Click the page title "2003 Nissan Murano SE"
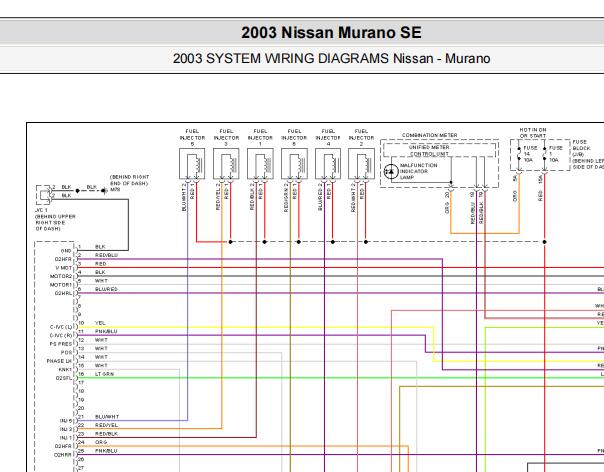 tap(331, 32)
